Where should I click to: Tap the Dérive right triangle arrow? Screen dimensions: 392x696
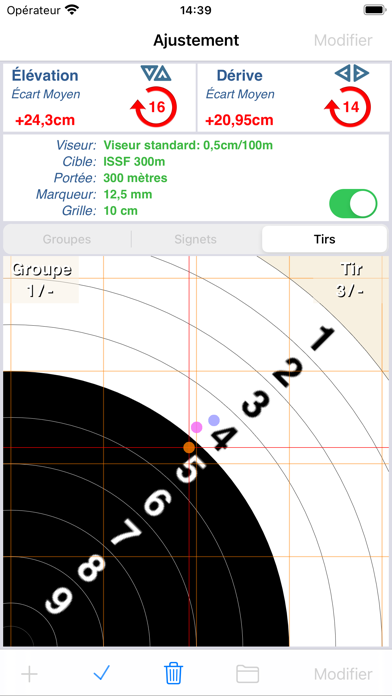pyautogui.click(x=361, y=73)
